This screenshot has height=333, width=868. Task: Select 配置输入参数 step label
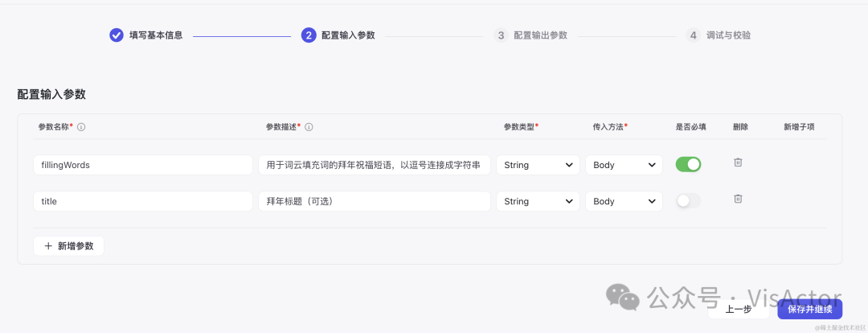348,35
